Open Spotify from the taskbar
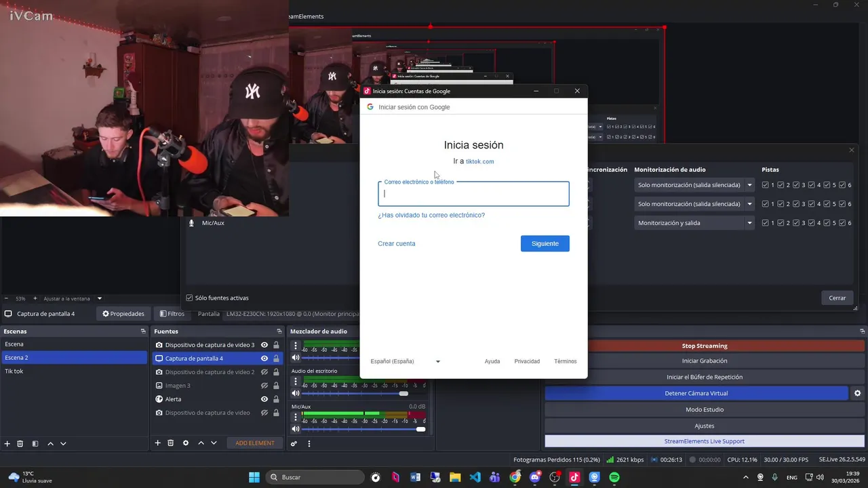 coord(614,477)
